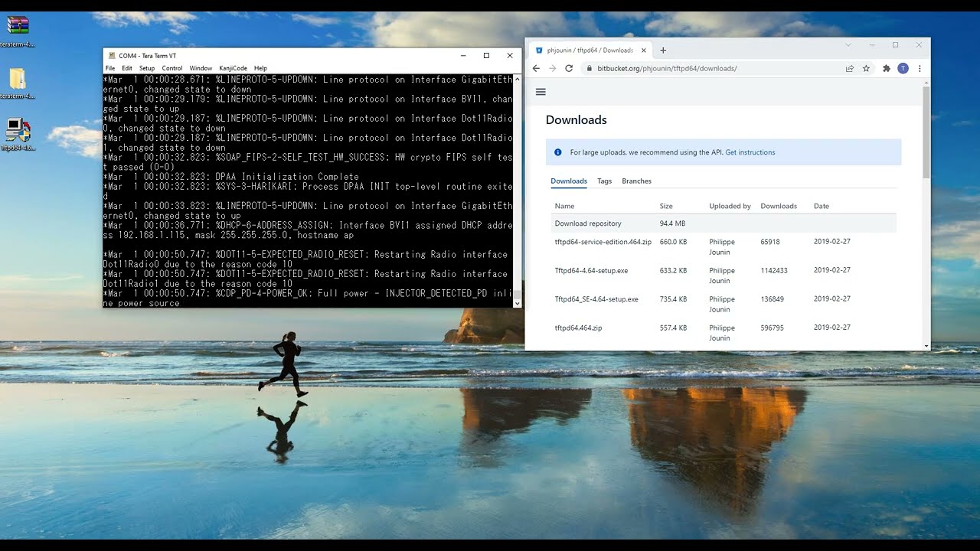Open Chrome extensions puzzle icon
The height and width of the screenshot is (551, 980).
pos(887,68)
